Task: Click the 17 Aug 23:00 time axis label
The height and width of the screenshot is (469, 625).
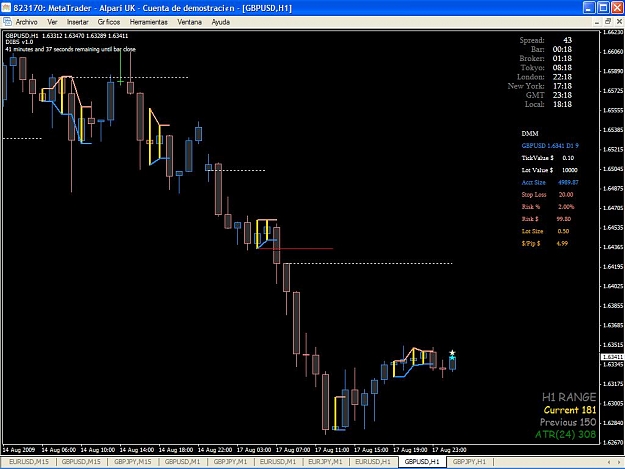Action: (449, 450)
